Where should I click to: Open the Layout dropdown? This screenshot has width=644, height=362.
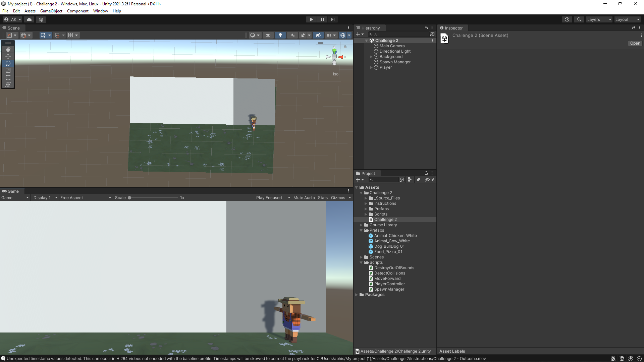pos(627,19)
